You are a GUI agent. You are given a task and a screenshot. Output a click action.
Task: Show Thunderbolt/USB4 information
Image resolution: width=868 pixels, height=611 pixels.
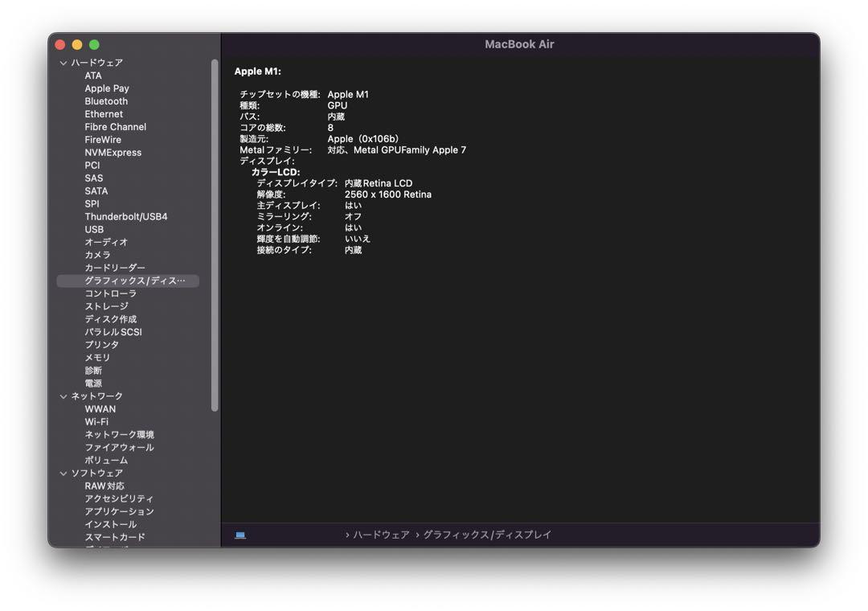coord(125,216)
